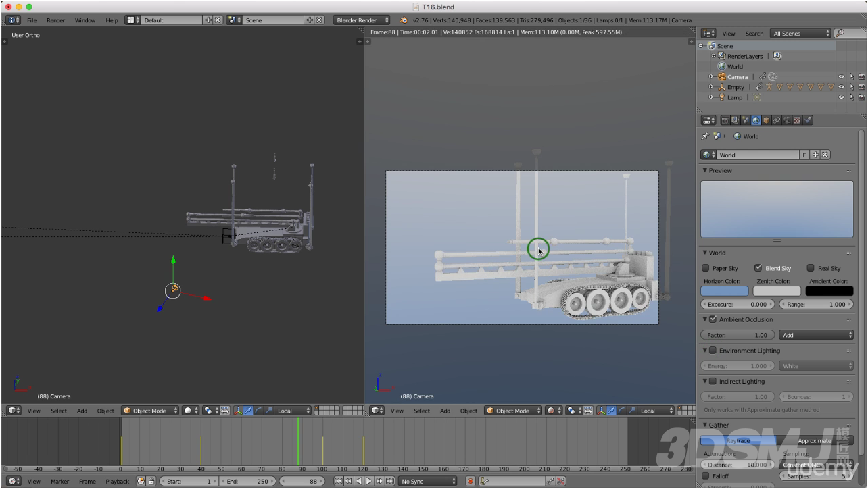Open No Sync playback dropdown
The height and width of the screenshot is (489, 868).
tap(427, 481)
